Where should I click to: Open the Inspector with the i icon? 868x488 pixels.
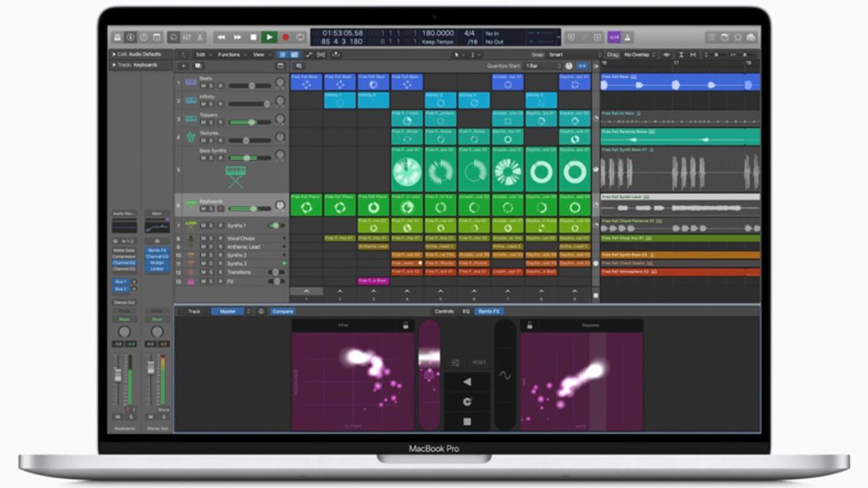pyautogui.click(x=131, y=36)
